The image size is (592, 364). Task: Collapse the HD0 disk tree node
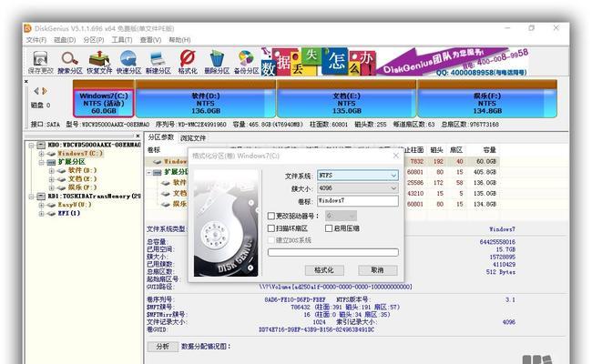point(31,145)
